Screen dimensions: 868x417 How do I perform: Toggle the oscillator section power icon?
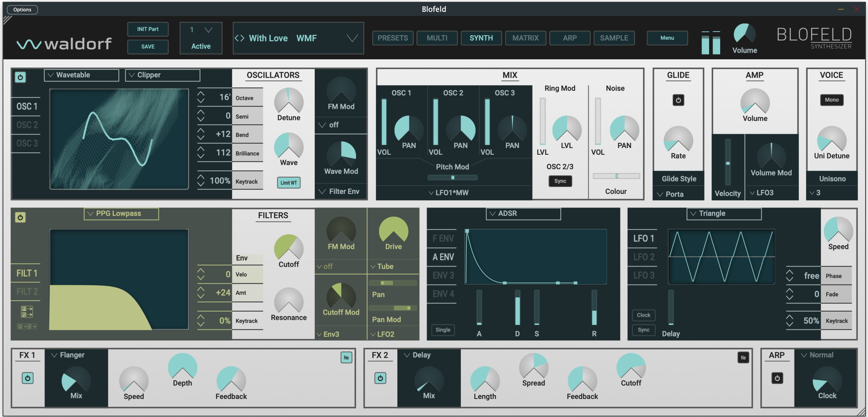[x=20, y=77]
